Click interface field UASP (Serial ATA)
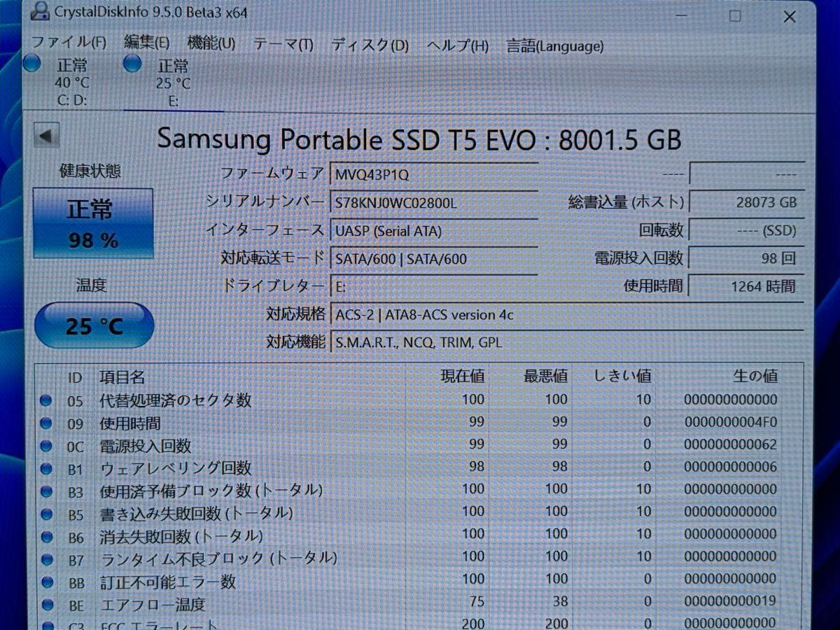Image resolution: width=840 pixels, height=630 pixels. pyautogui.click(x=433, y=230)
